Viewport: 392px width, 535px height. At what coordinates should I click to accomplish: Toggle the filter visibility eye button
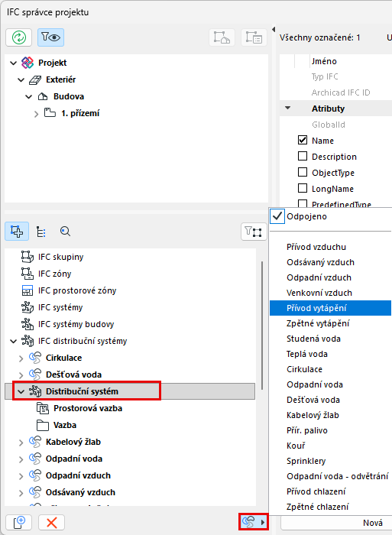[50, 37]
